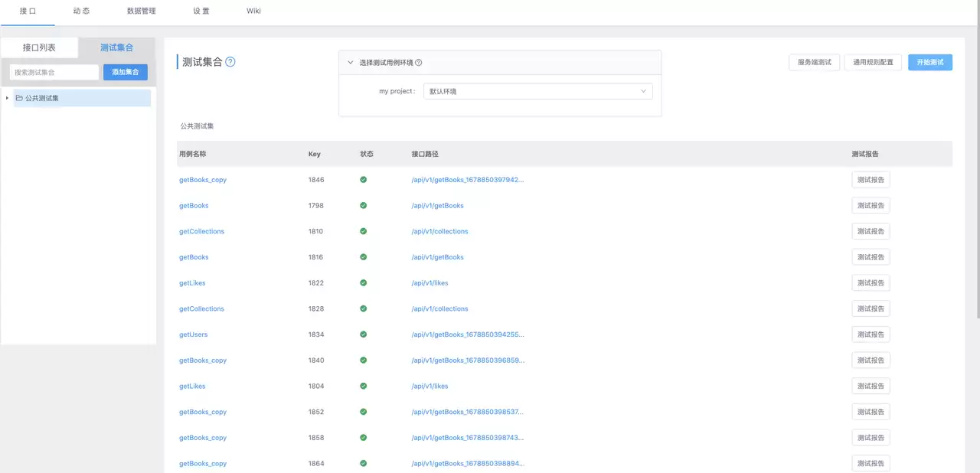Switch to the 测试集合 tab

pos(117,47)
